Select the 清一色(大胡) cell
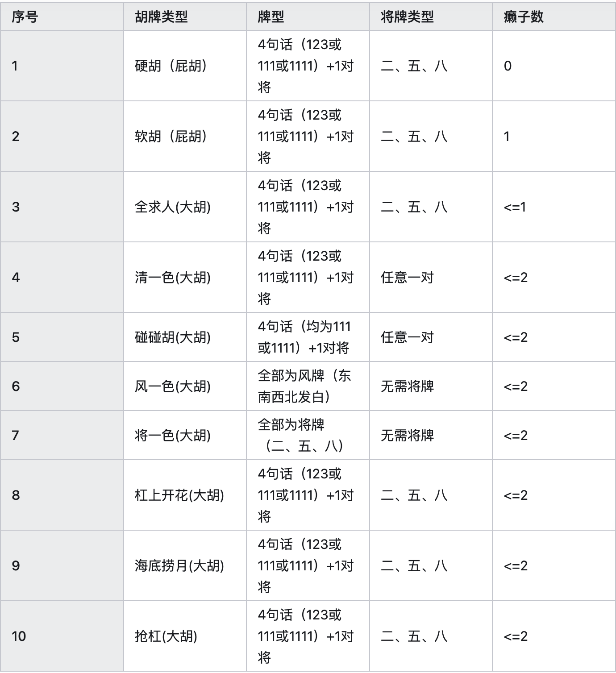 185,277
